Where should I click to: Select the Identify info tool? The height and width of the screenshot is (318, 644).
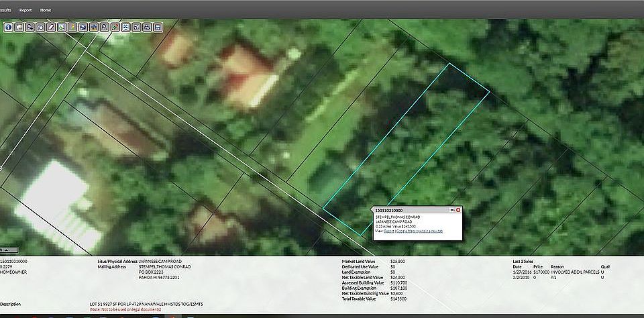8,28
